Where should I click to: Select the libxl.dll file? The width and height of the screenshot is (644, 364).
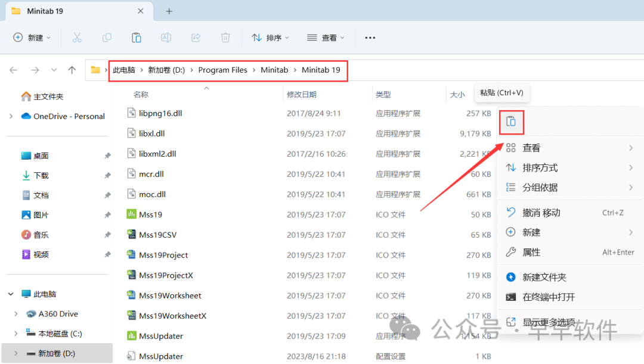coord(151,133)
